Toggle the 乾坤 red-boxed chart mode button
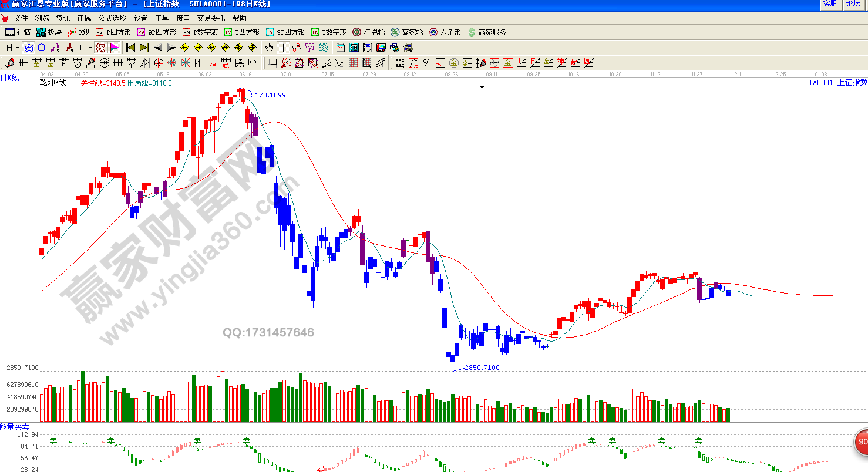868x472 pixels. pyautogui.click(x=100, y=48)
